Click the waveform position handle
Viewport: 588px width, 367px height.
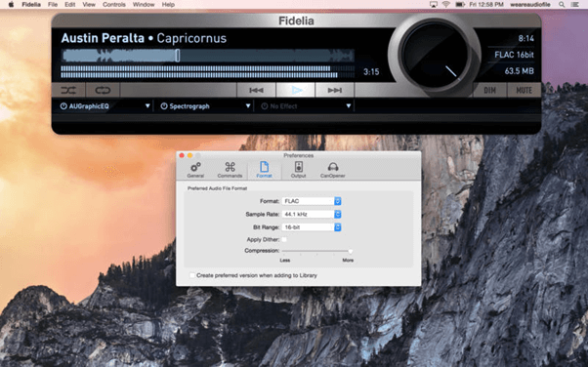point(178,56)
